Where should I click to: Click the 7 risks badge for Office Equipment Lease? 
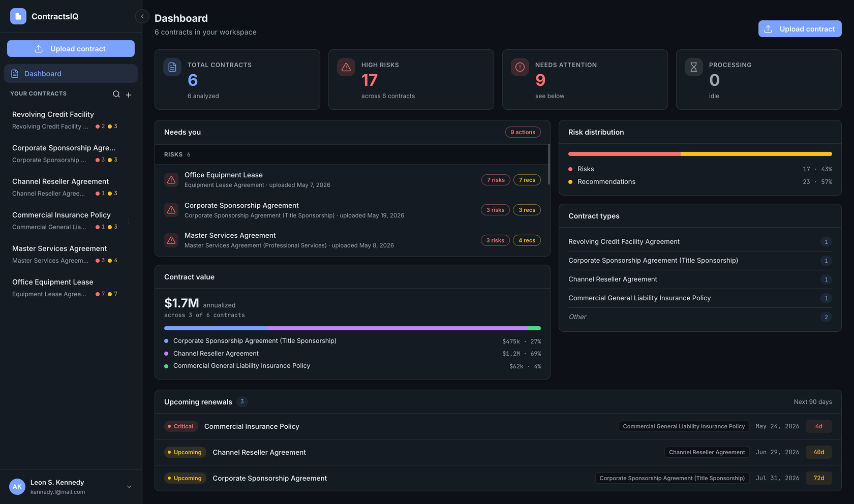(496, 180)
